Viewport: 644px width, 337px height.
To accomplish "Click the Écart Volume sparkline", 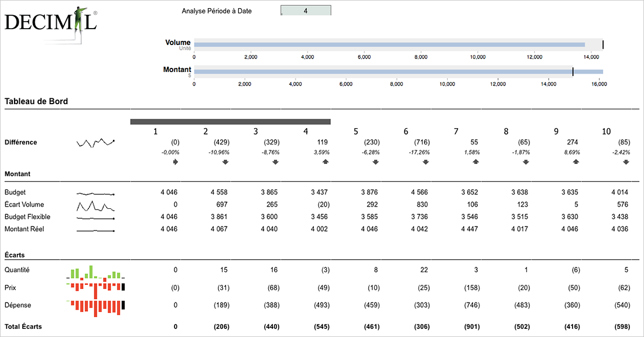I will 95,205.
